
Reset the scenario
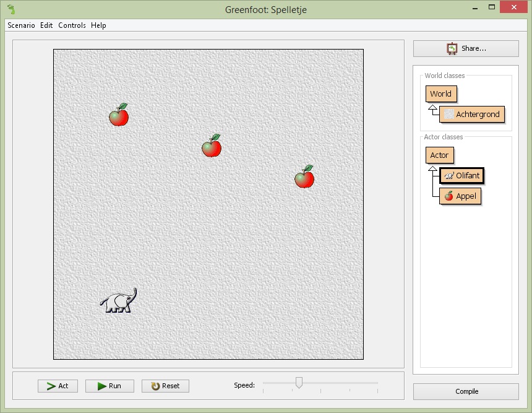[165, 386]
